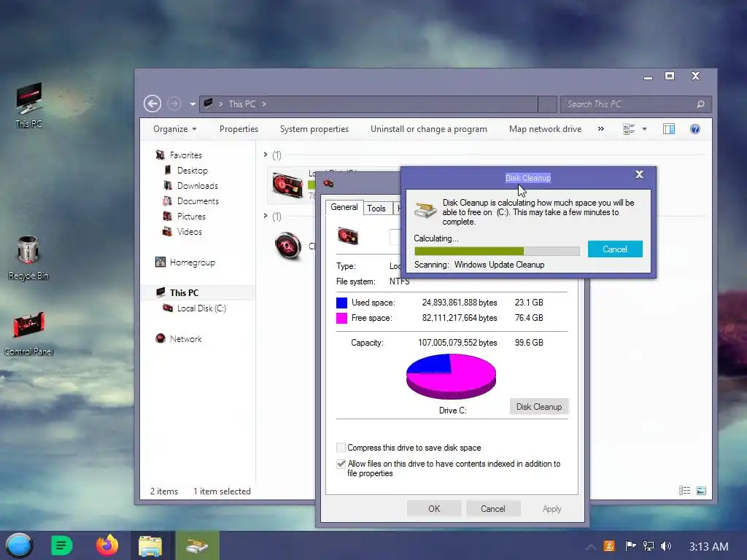Select Documents in navigation pane
747x560 pixels.
[x=198, y=201]
